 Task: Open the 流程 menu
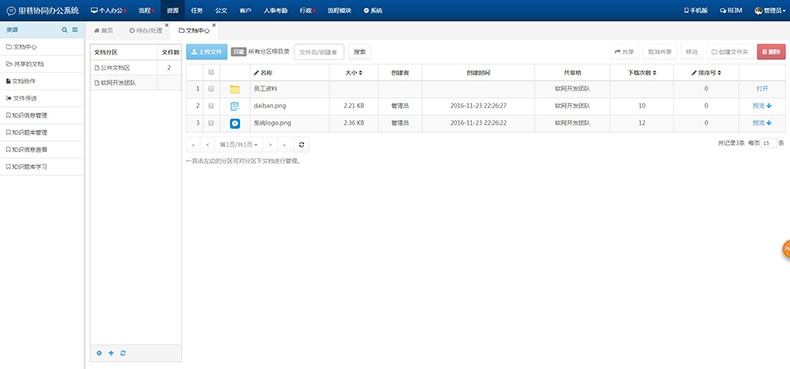click(147, 11)
